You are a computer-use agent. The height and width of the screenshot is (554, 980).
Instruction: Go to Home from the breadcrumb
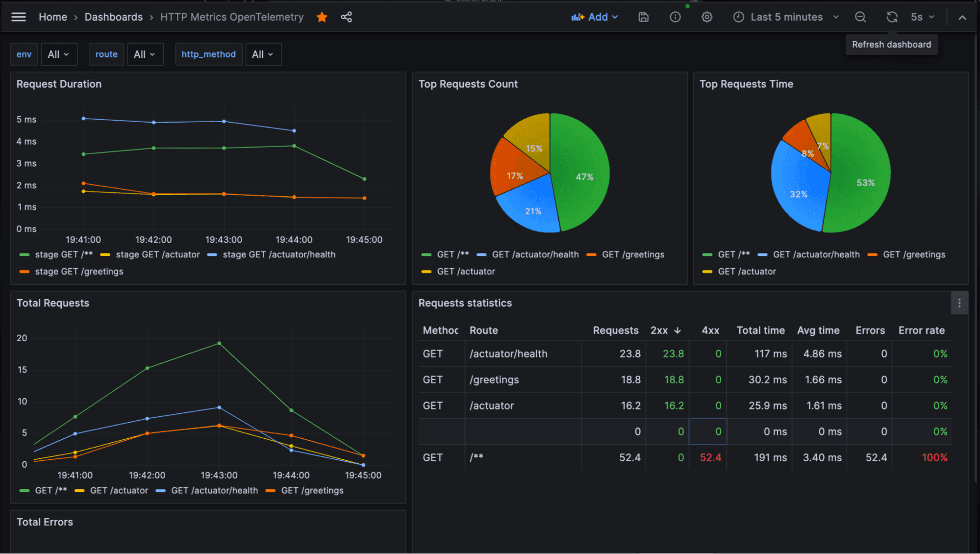(52, 17)
